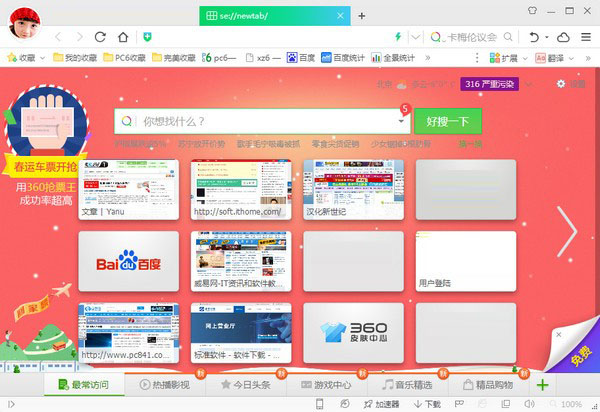Click the 316 严重污染 air quality badge
The height and width of the screenshot is (412, 600).
(x=489, y=84)
